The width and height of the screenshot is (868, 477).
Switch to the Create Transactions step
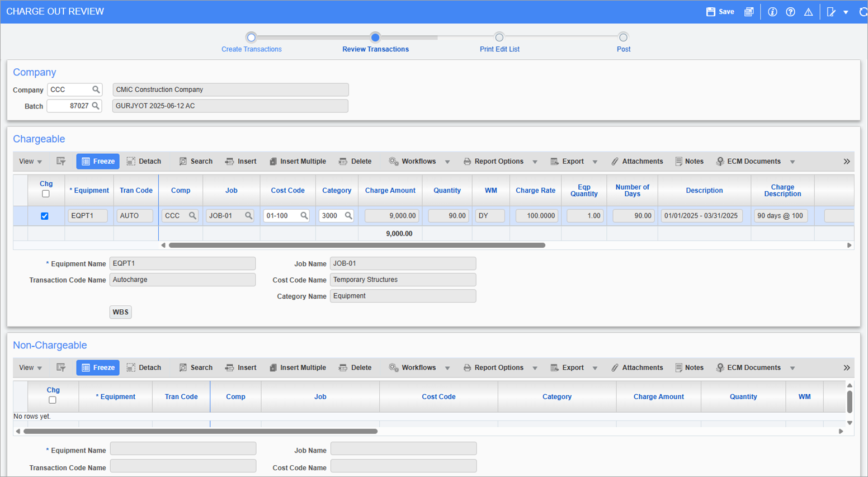pos(251,37)
